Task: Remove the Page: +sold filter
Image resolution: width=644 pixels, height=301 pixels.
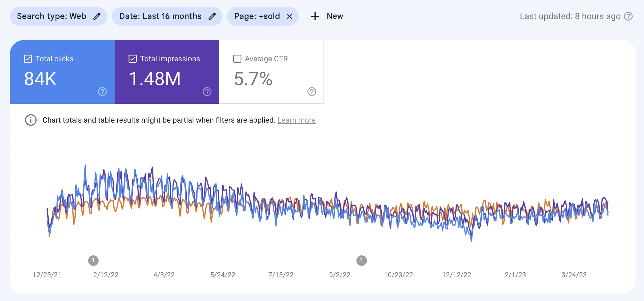Action: point(289,16)
